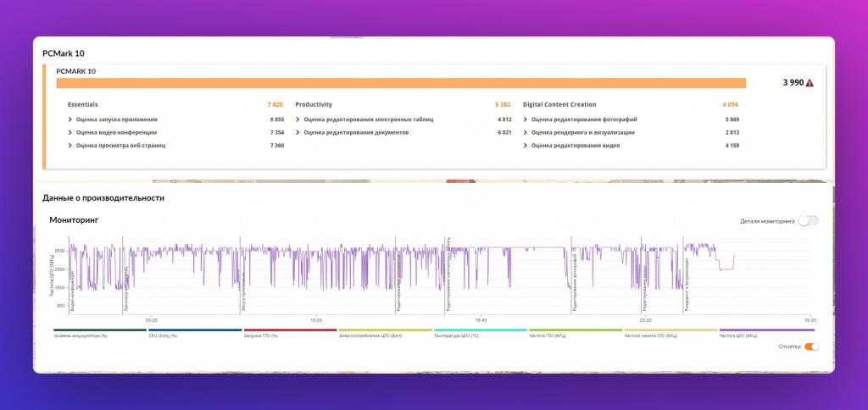Click the 10:00 time axis label
The width and height of the screenshot is (868, 410).
[x=316, y=320]
